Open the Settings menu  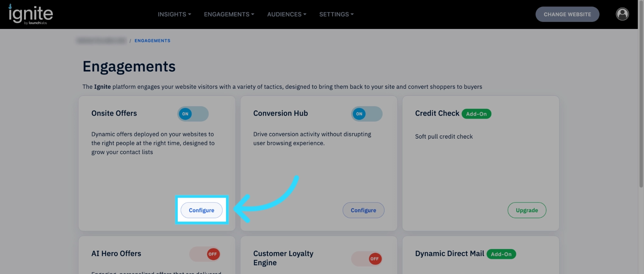pyautogui.click(x=336, y=14)
